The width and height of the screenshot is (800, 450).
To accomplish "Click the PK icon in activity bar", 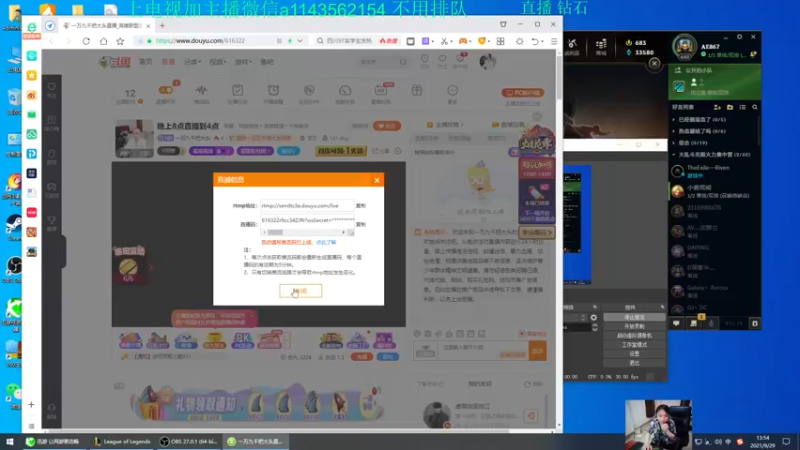I will coord(242,340).
